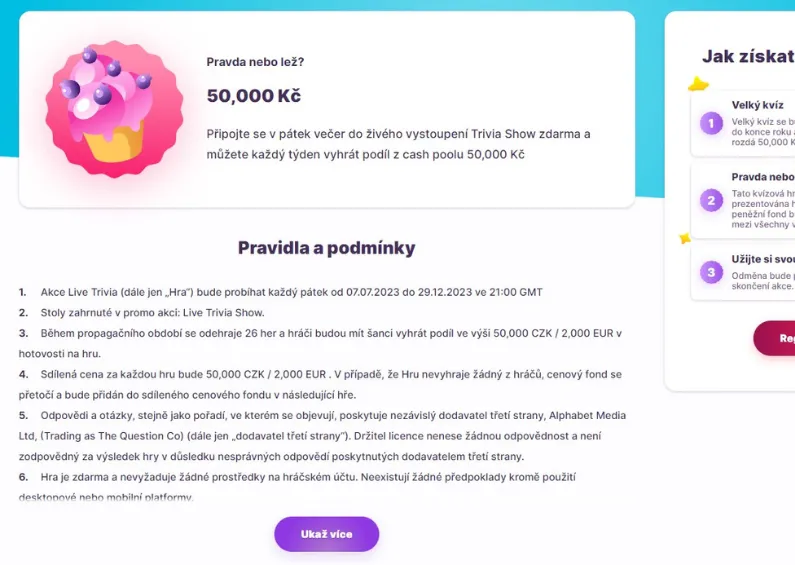
Task: Click the Pravidla a podmínky heading
Action: click(327, 248)
